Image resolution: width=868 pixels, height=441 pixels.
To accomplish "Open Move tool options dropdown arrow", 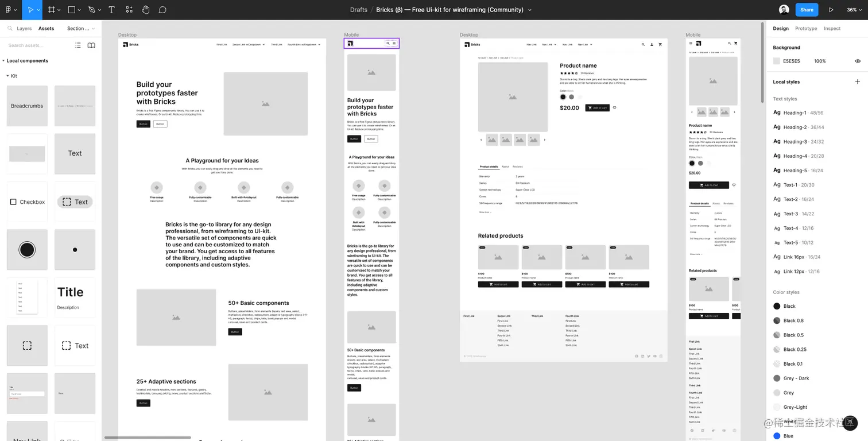I will click(x=39, y=10).
